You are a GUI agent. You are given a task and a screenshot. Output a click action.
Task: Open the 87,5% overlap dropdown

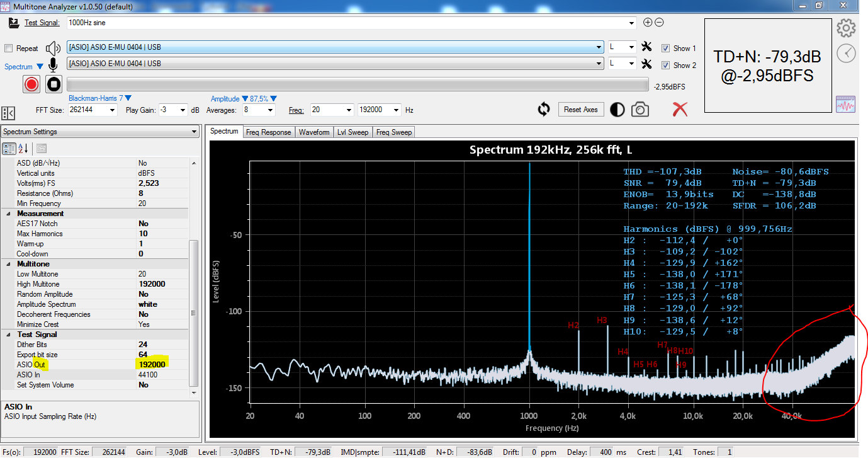pos(263,99)
